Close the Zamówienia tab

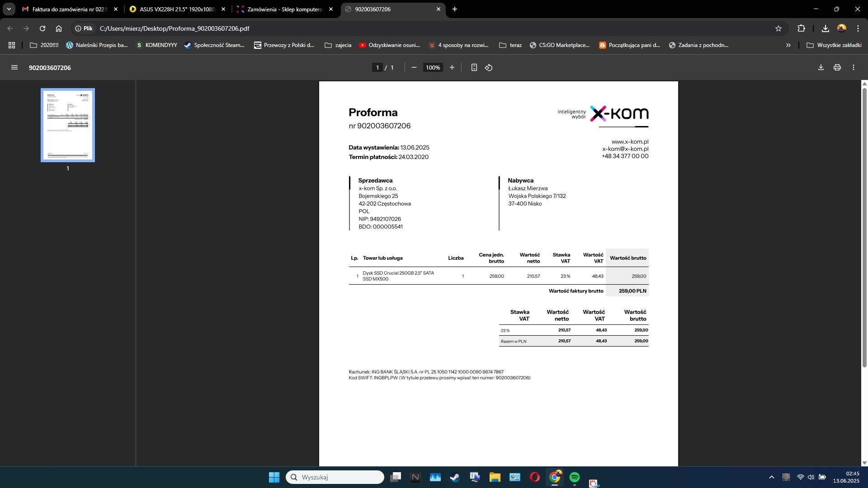pos(331,9)
